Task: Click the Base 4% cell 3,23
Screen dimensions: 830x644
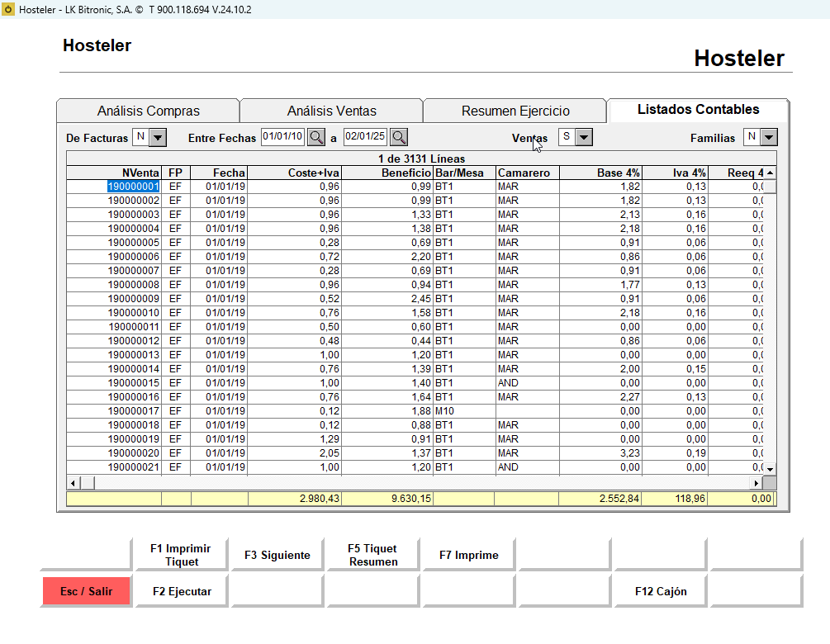Action: [600, 453]
